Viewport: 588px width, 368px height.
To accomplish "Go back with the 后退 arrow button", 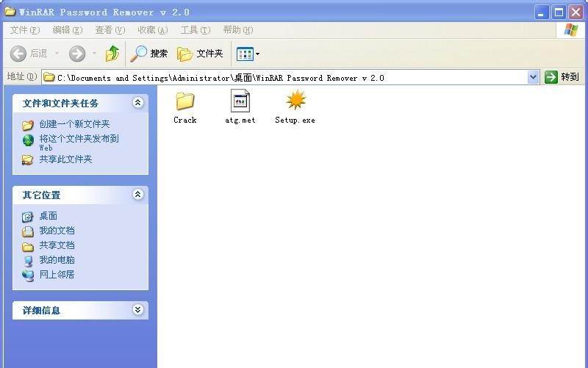I will [x=29, y=54].
